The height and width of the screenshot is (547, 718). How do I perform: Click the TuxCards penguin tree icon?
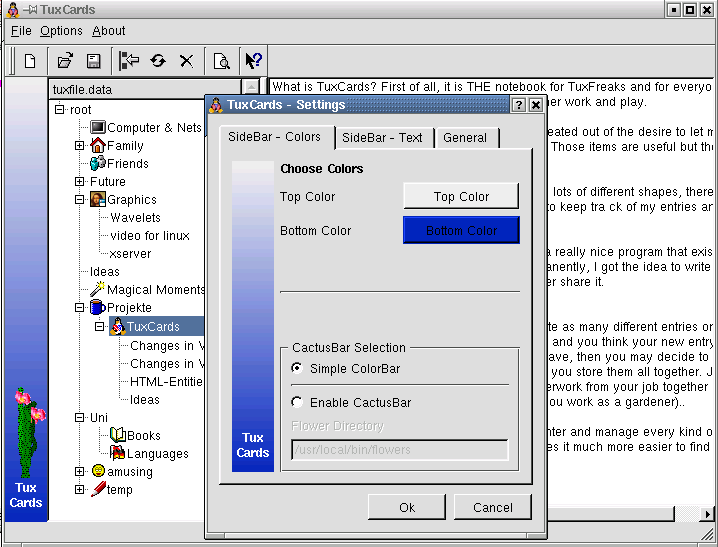[x=118, y=326]
